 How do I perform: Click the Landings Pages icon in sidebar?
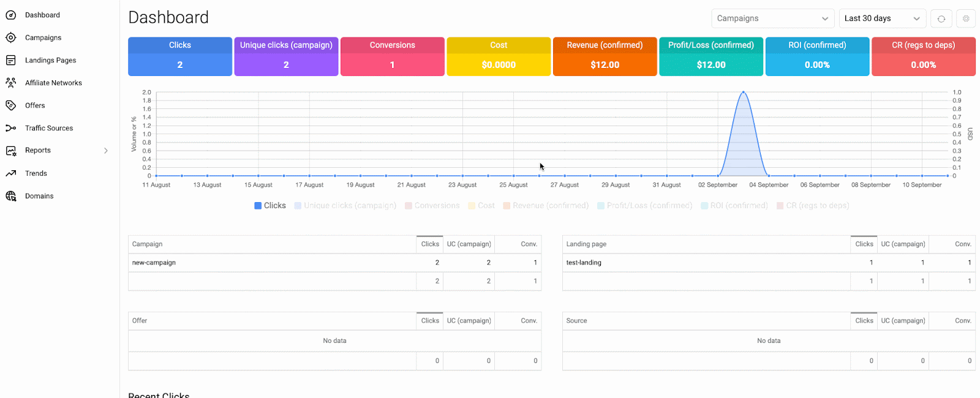[10, 60]
